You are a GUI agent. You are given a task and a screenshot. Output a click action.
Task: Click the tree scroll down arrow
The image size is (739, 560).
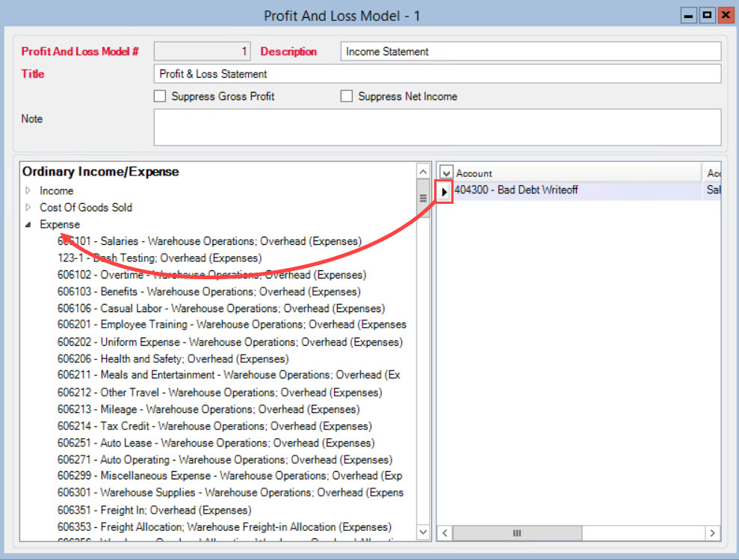click(423, 532)
